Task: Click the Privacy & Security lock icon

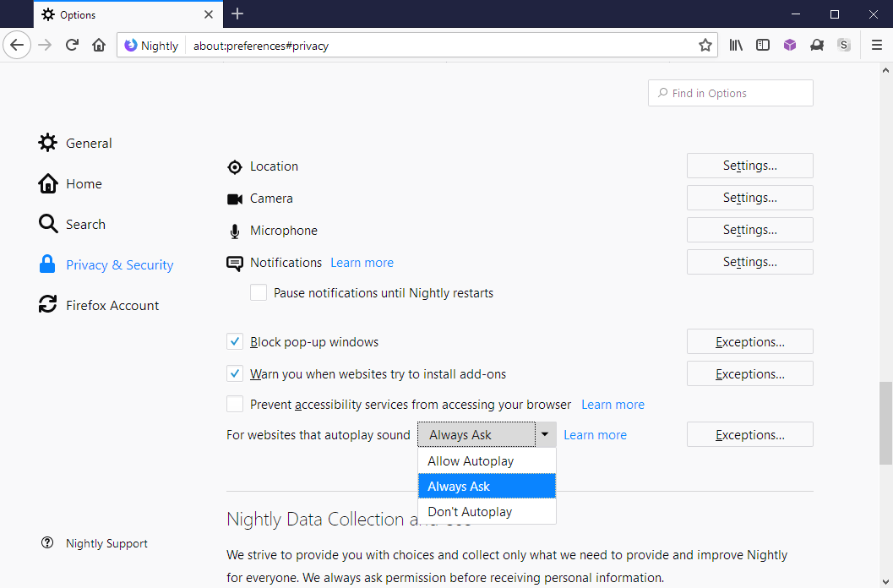Action: click(x=47, y=264)
